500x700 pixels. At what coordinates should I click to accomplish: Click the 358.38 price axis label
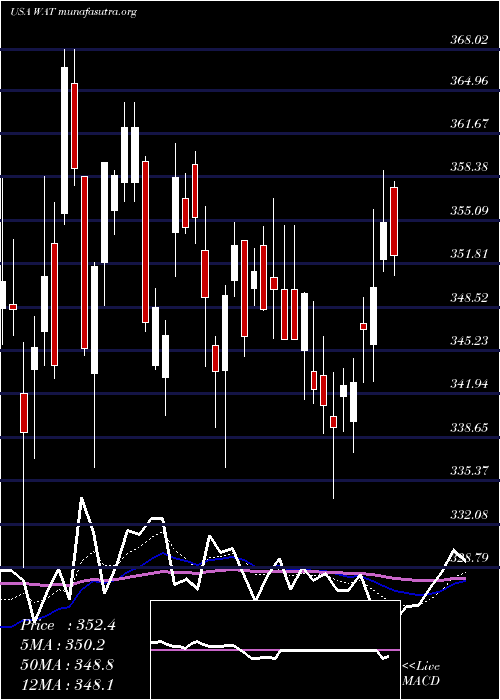coord(469,167)
